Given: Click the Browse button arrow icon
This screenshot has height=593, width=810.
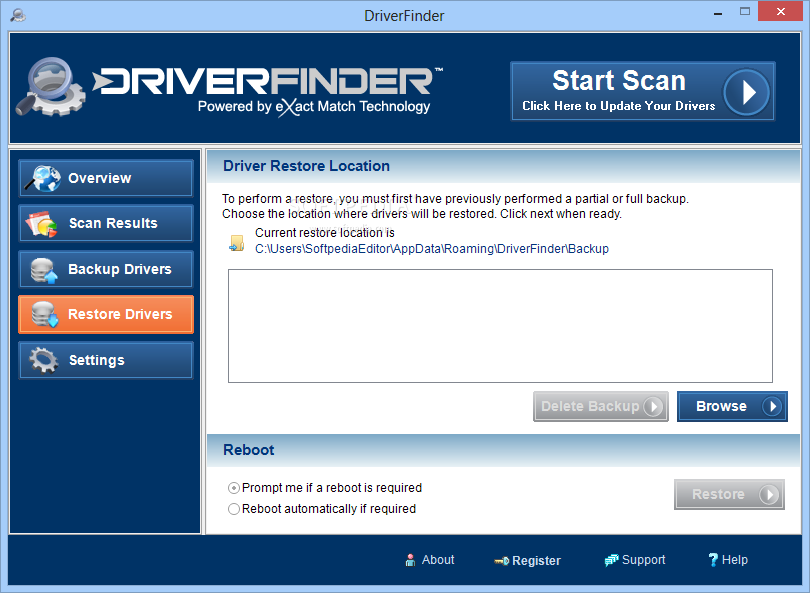Looking at the screenshot, I should [x=772, y=407].
